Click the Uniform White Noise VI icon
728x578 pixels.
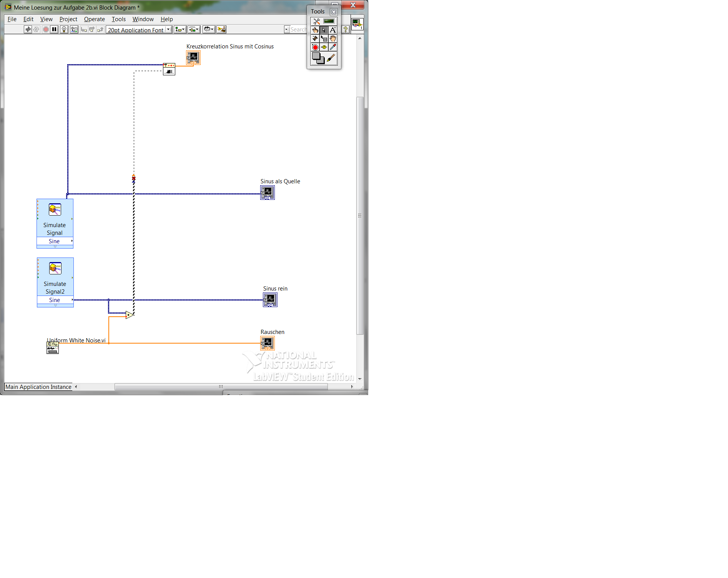(53, 348)
